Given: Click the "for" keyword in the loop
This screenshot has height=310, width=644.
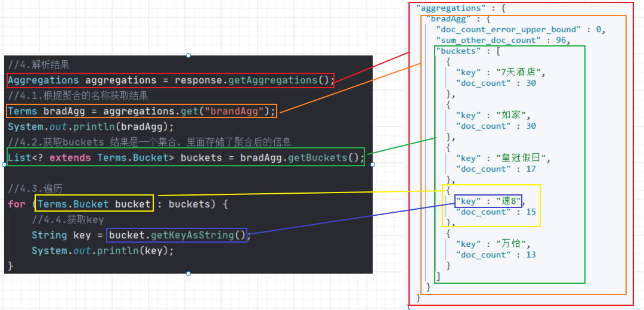Looking at the screenshot, I should 17,204.
